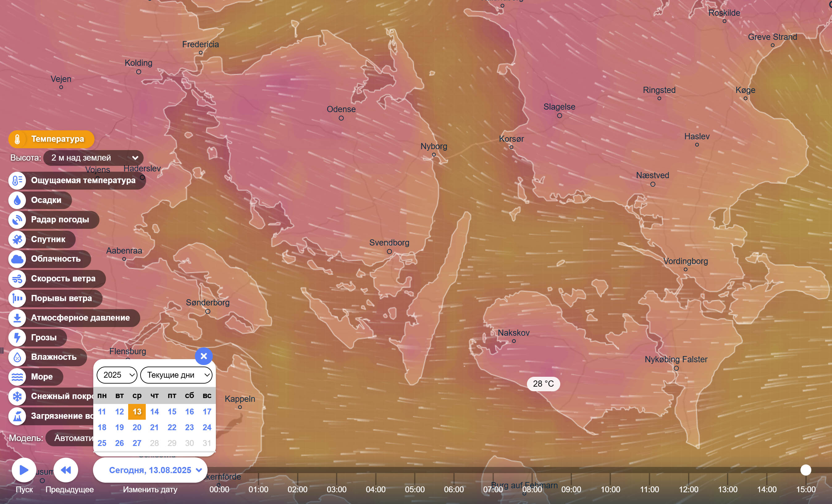Switch on the Море layer
Image resolution: width=832 pixels, height=504 pixels.
pos(36,376)
